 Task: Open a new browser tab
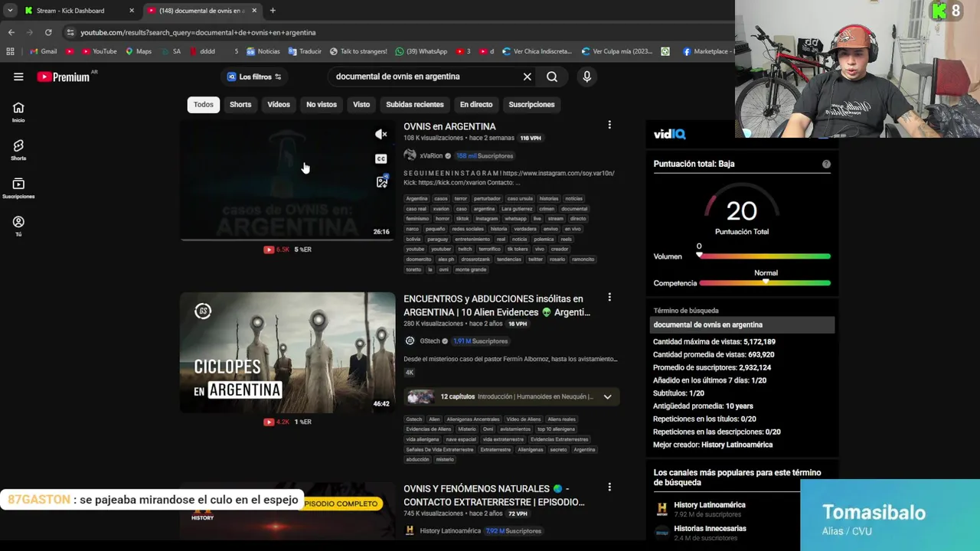point(273,11)
